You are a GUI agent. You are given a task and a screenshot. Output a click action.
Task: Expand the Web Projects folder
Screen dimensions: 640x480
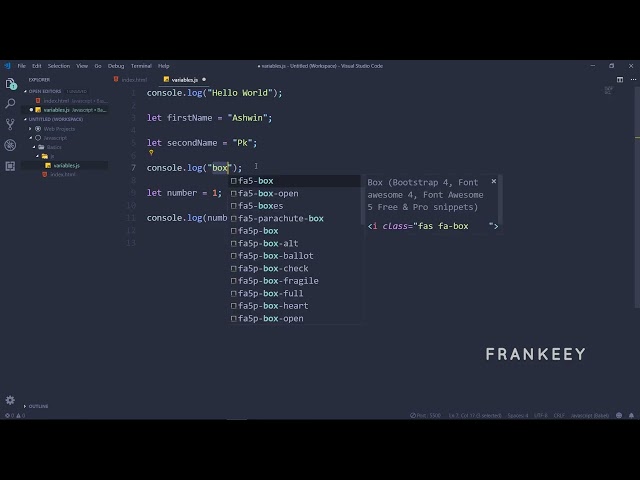point(30,129)
